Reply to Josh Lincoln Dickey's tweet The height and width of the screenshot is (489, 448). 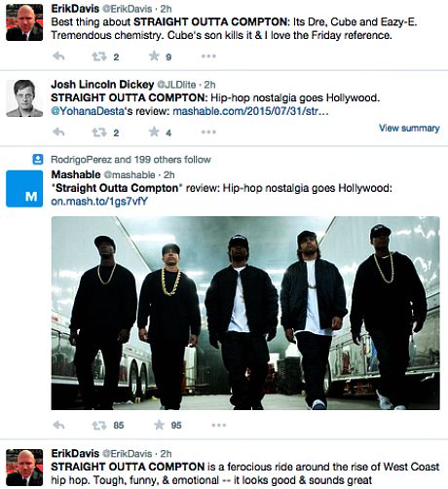58,132
